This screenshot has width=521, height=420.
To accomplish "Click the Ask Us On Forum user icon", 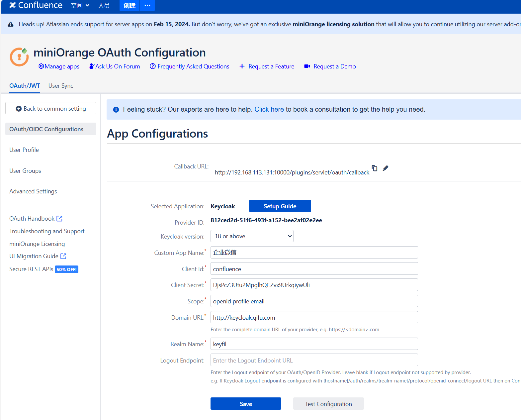I will [92, 66].
